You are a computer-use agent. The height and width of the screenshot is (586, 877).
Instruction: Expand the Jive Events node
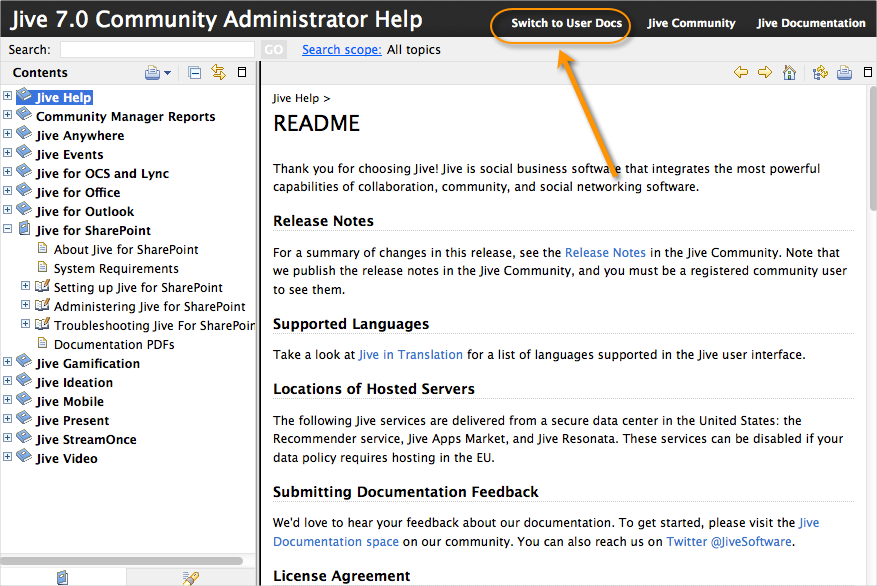(7, 153)
